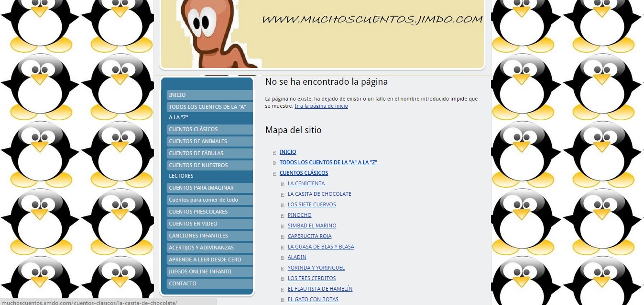Click the EL FLAUTISTA DE HAMELÍN link
The image size is (644, 305).
[x=320, y=289]
